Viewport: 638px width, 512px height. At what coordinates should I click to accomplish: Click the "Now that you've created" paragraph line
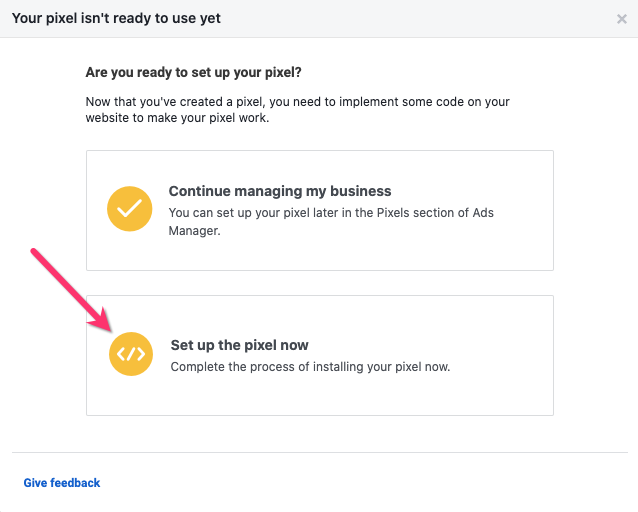[x=298, y=102]
